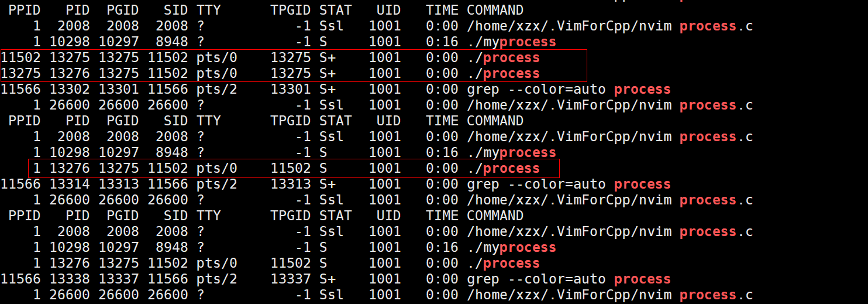Click PPID 13275 in the row of PID 13276
Screen dimensions: 868x304
(x=20, y=73)
